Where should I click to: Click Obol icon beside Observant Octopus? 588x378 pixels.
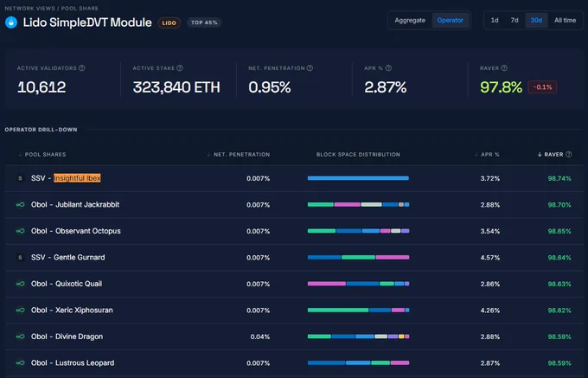[x=20, y=231]
